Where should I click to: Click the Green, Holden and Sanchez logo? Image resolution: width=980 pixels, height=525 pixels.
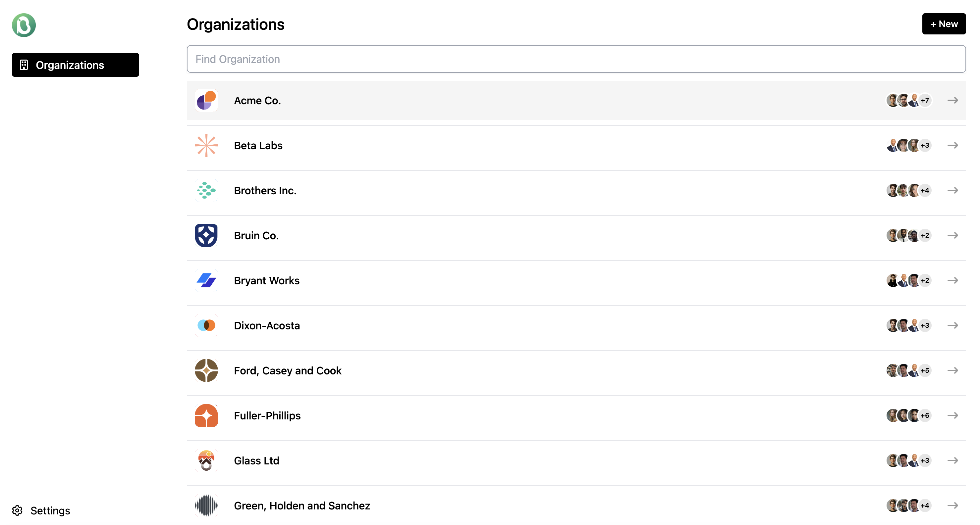[x=206, y=505]
